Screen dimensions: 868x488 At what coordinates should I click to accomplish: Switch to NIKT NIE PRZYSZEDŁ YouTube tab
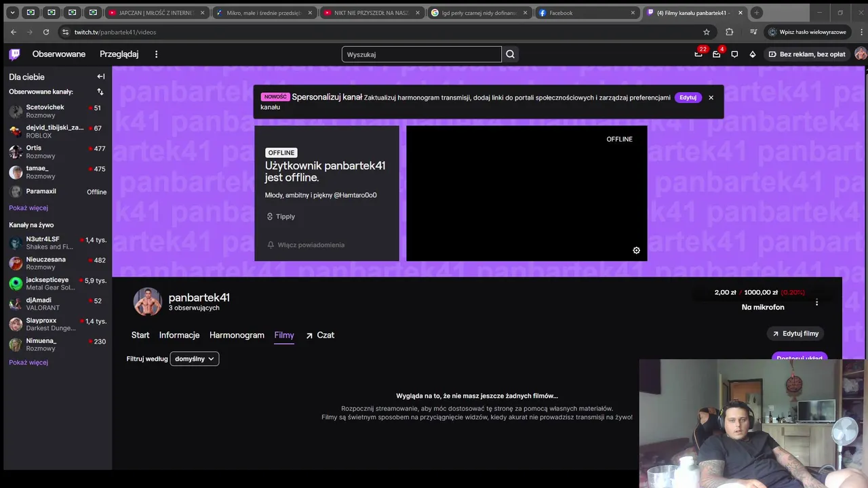tap(371, 12)
